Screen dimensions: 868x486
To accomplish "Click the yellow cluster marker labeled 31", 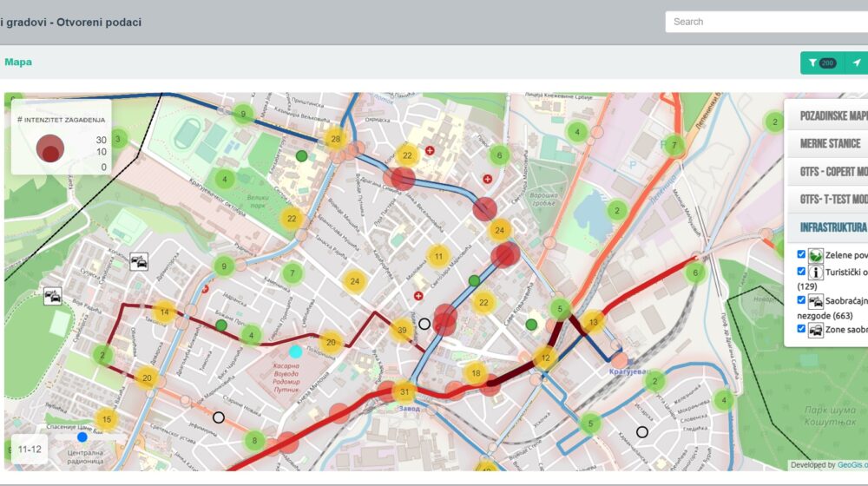I will pos(404,392).
